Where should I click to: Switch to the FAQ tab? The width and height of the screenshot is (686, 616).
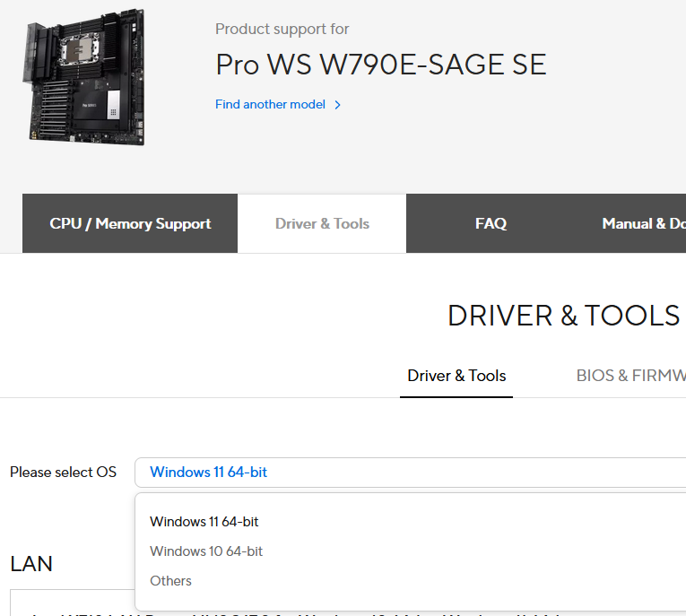pyautogui.click(x=491, y=223)
